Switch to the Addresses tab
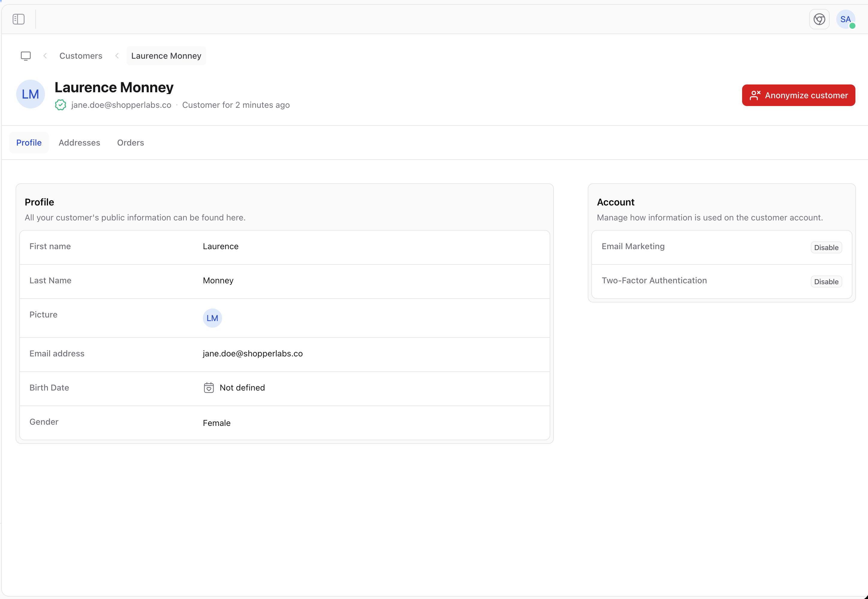 79,143
